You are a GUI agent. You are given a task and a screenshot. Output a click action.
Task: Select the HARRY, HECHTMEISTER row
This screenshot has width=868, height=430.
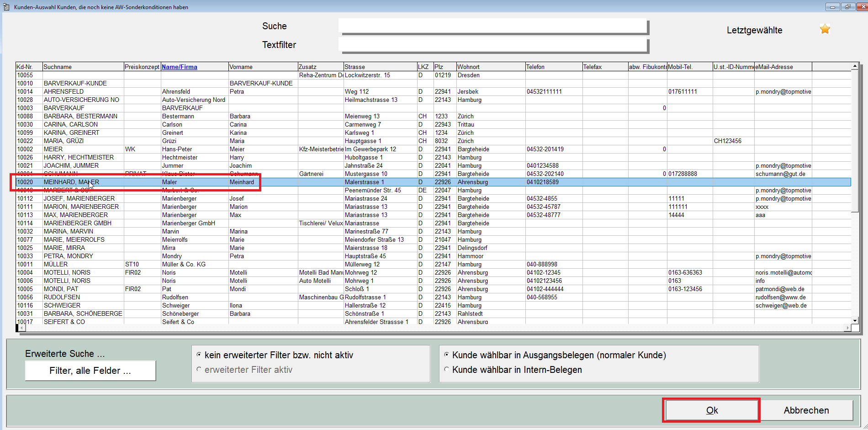click(x=433, y=157)
